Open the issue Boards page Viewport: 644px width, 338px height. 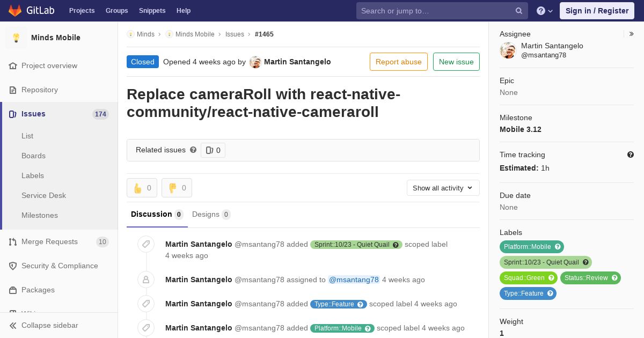pyautogui.click(x=33, y=156)
